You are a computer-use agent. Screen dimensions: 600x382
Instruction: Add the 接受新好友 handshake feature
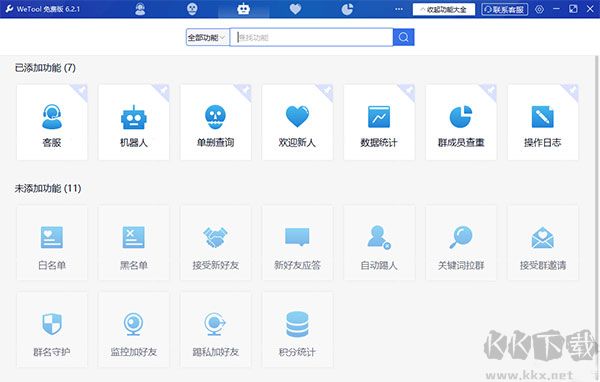point(215,243)
